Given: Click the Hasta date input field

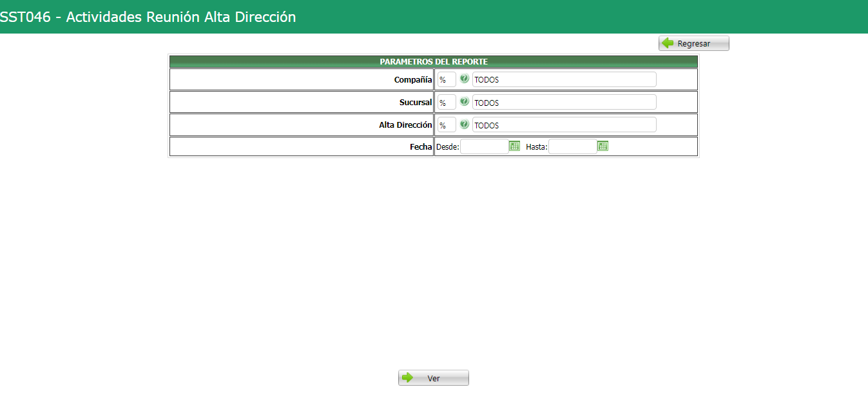Looking at the screenshot, I should pyautogui.click(x=573, y=146).
